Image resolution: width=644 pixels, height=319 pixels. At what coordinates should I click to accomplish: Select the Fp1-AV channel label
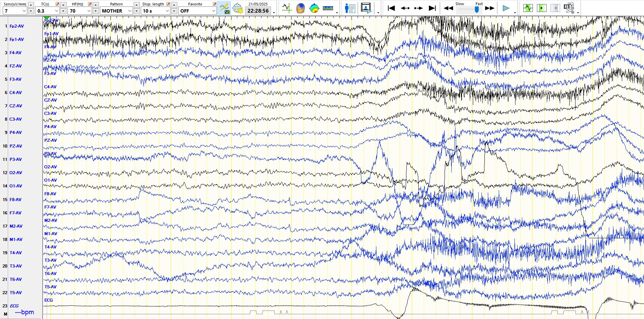tap(17, 39)
